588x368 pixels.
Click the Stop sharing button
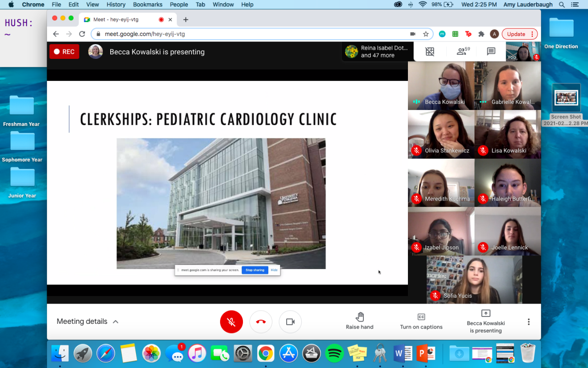(x=255, y=270)
